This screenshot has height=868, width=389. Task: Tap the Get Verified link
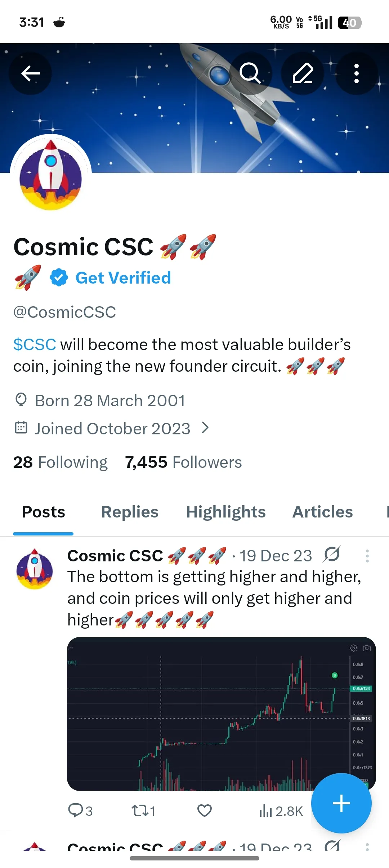123,278
